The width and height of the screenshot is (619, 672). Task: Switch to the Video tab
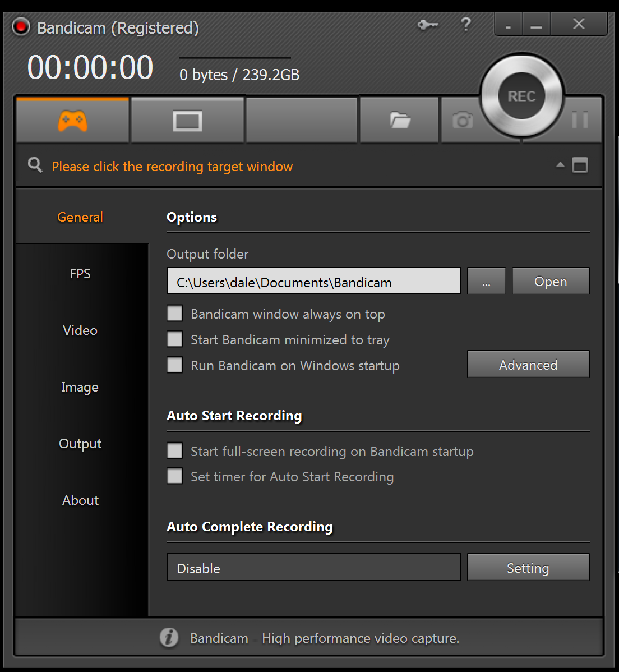pos(80,330)
